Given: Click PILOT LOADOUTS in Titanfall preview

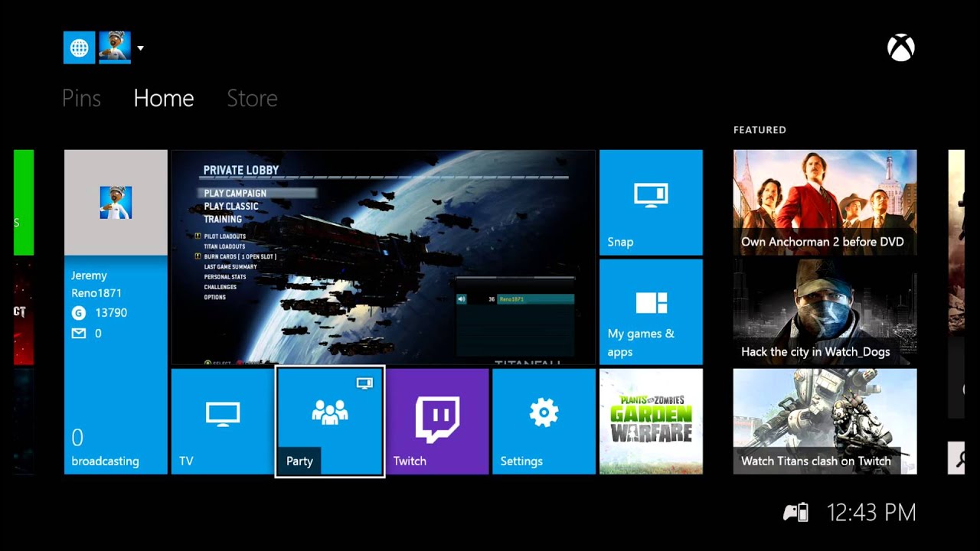Looking at the screenshot, I should point(224,236).
